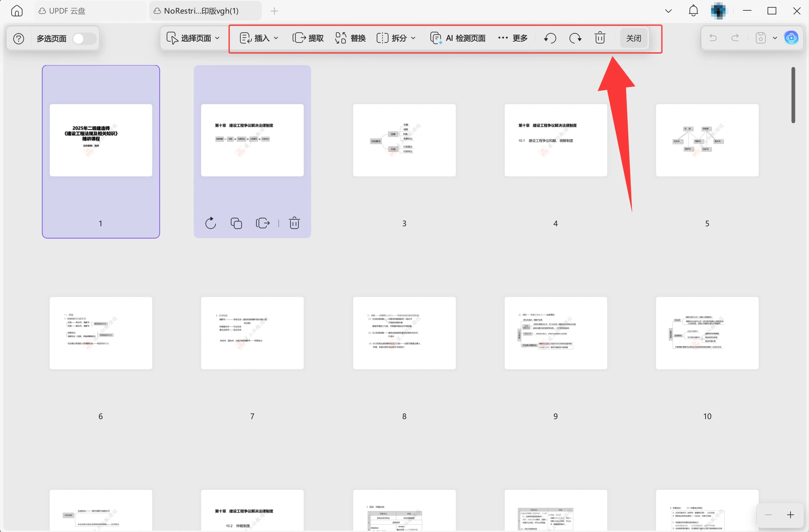Select the page 5 thumbnail
809x532 pixels.
707,140
